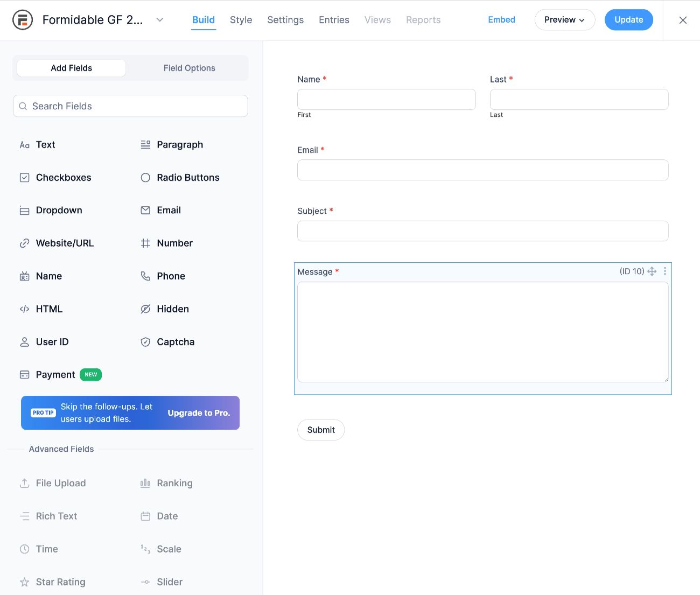
Task: Open the Preview dropdown
Action: [564, 19]
